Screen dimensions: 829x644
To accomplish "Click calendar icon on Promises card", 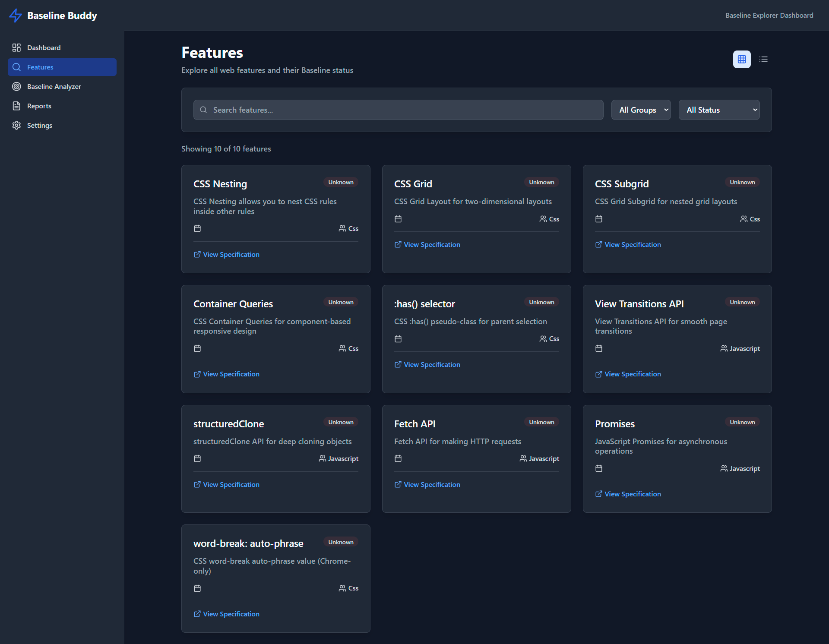I will pos(599,468).
